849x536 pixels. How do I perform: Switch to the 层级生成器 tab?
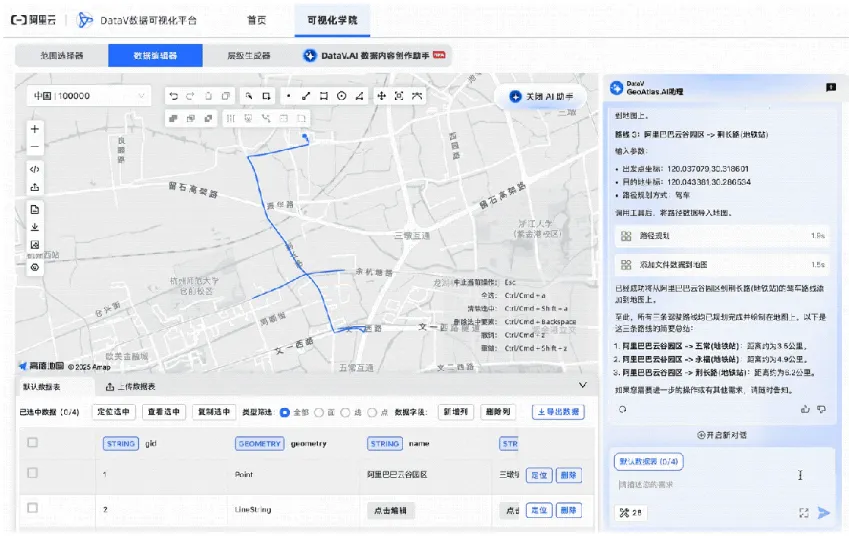249,55
